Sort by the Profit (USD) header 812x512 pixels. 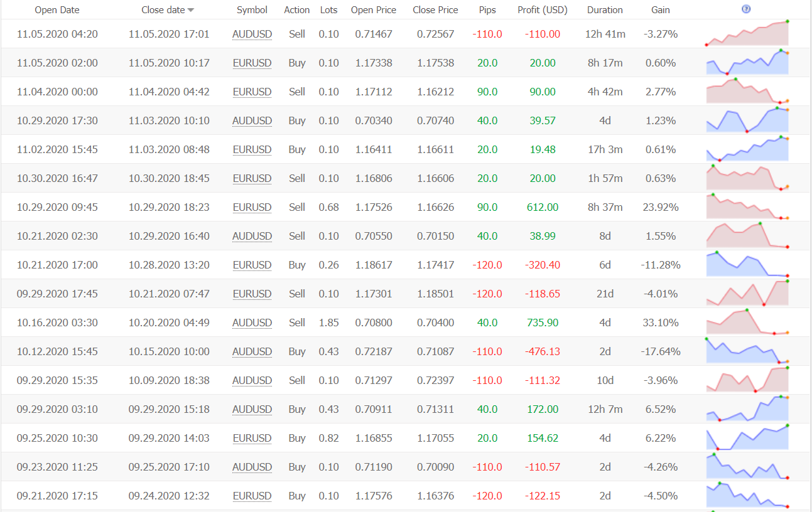543,10
